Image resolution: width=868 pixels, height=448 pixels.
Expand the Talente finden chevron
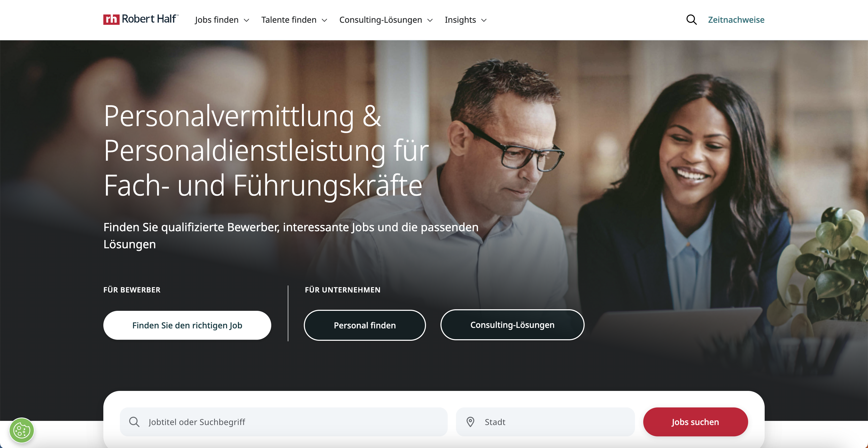[x=324, y=20]
